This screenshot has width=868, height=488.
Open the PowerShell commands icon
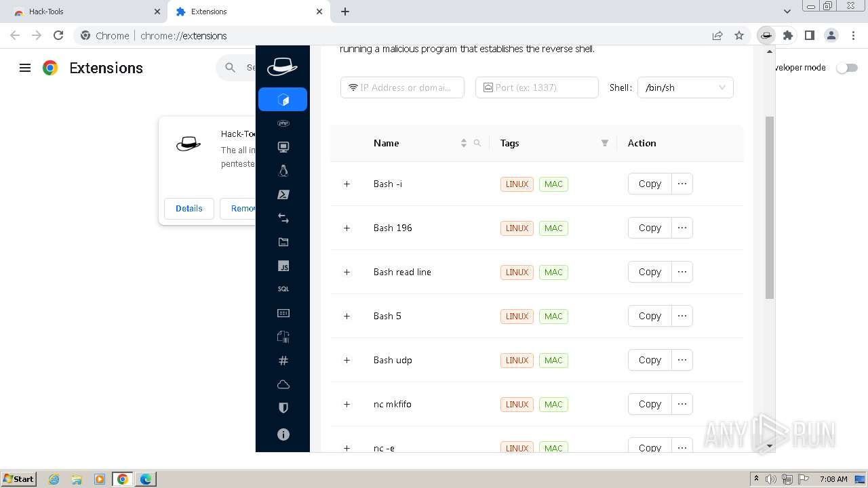tap(283, 195)
